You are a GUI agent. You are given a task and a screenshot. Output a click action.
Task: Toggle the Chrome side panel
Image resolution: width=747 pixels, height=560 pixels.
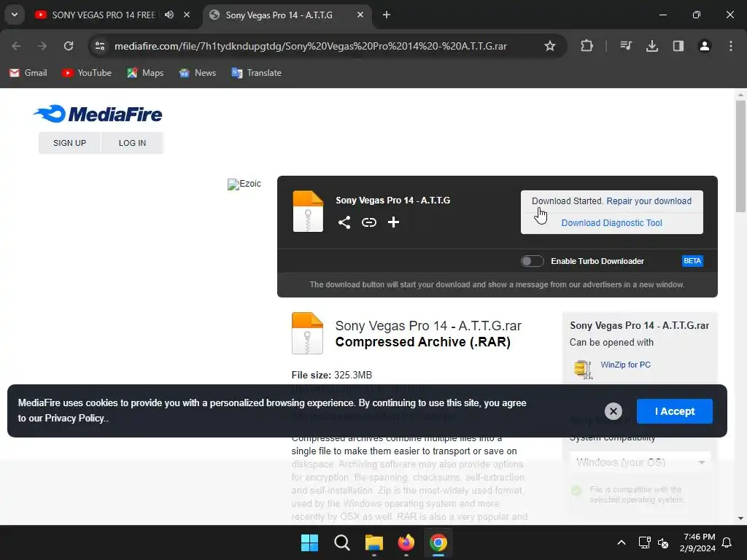click(678, 46)
